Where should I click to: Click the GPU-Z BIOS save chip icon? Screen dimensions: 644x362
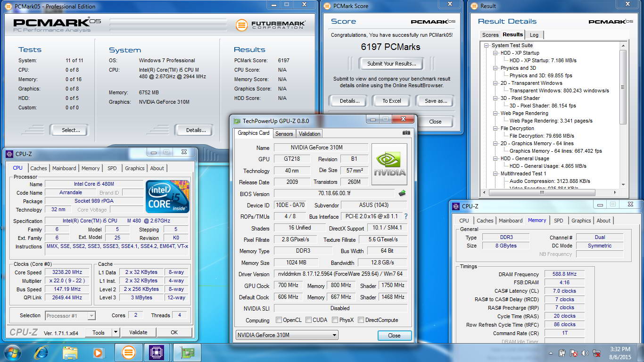click(402, 193)
